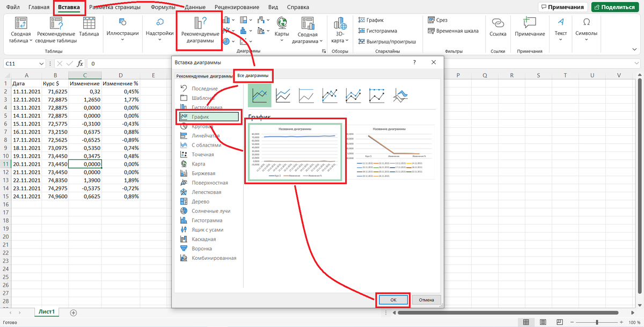This screenshot has height=327, width=644.
Task: Switch to the Формулы ribbon tab
Action: (x=163, y=8)
